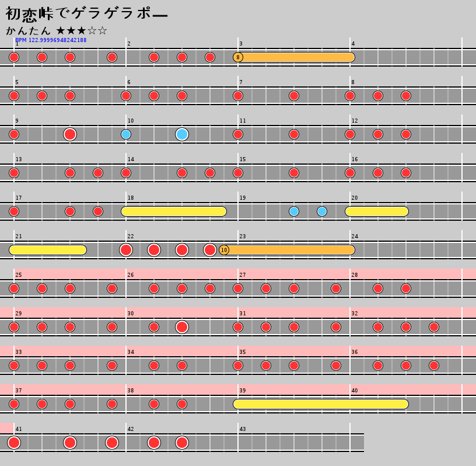
Task: Select the first blue note in measure 19
Action: click(x=294, y=211)
